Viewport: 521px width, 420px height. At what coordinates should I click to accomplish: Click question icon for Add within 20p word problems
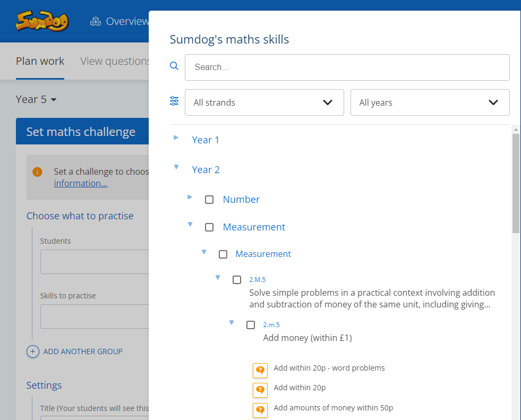pos(260,370)
